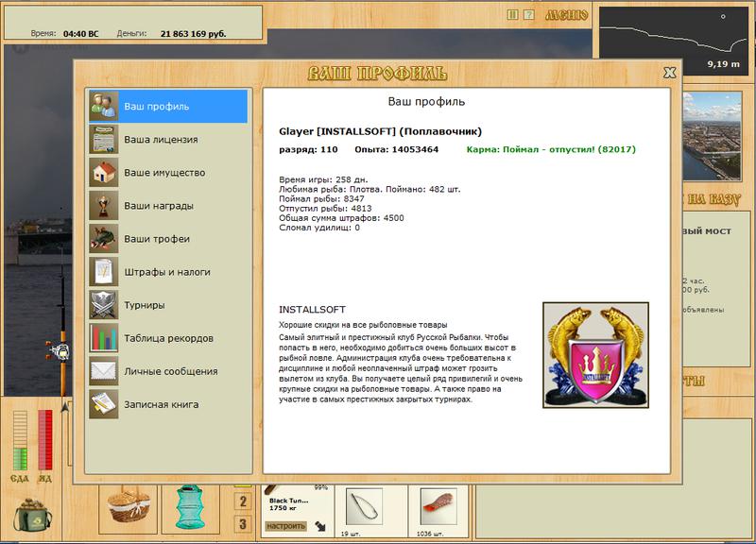Click the INSTALLSOFT club emblem image

tap(596, 355)
